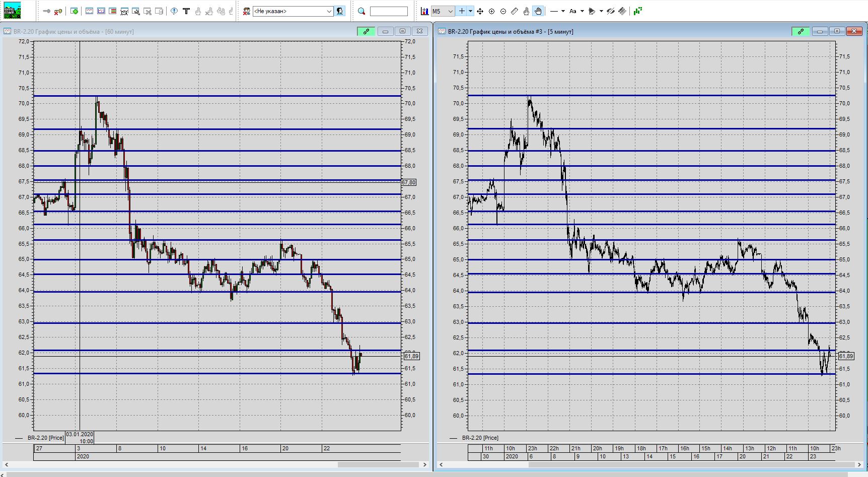868x477 pixels.
Task: Select the four-arrow move chart tool
Action: [x=480, y=11]
